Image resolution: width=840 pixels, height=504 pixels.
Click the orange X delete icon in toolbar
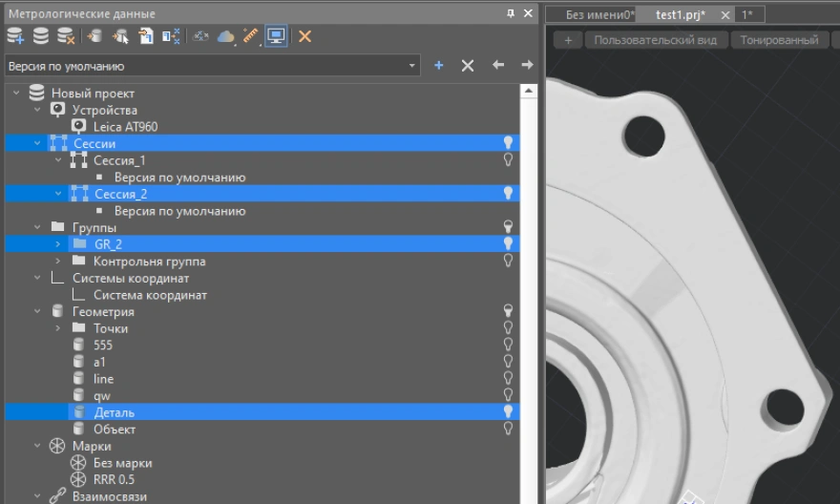[x=304, y=36]
